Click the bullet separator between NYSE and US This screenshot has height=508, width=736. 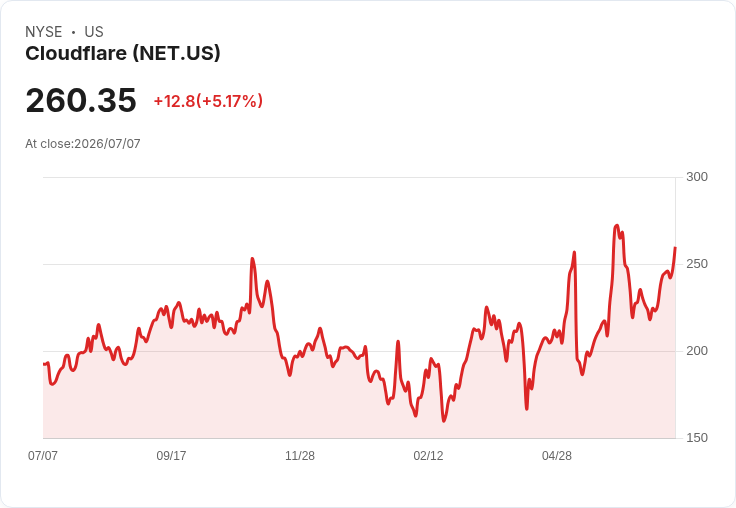pos(74,32)
